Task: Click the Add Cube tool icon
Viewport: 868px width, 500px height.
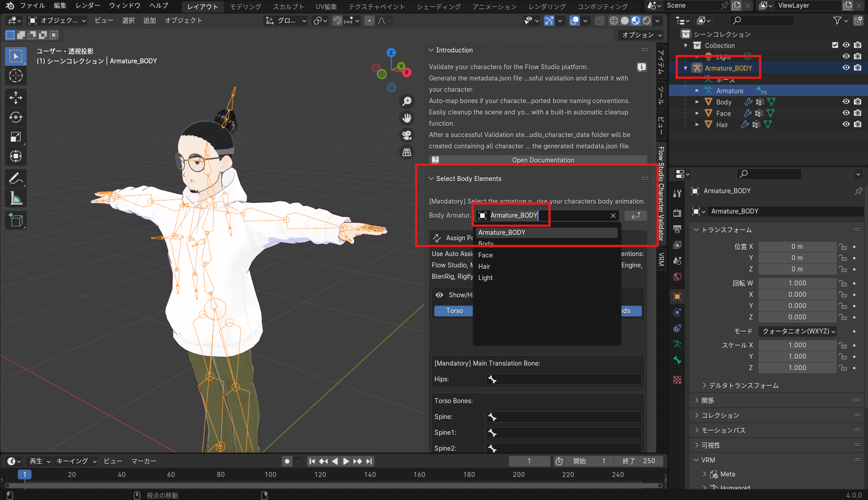Action: pos(16,220)
